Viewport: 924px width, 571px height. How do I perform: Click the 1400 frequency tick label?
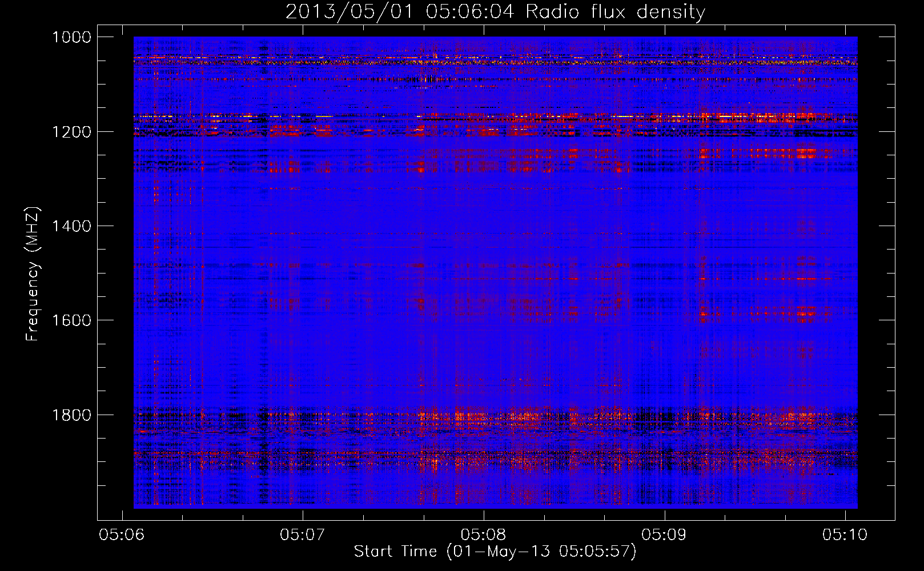[x=71, y=226]
